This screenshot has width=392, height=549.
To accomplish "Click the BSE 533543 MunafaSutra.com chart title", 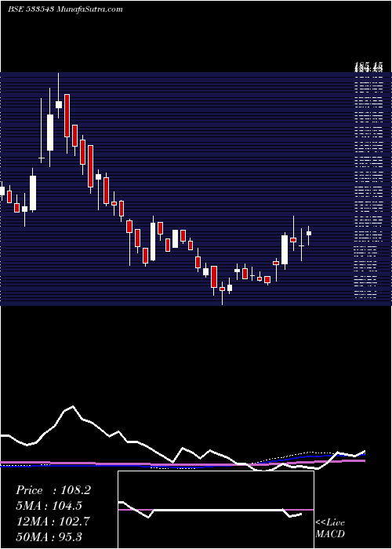I will click(x=65, y=9).
